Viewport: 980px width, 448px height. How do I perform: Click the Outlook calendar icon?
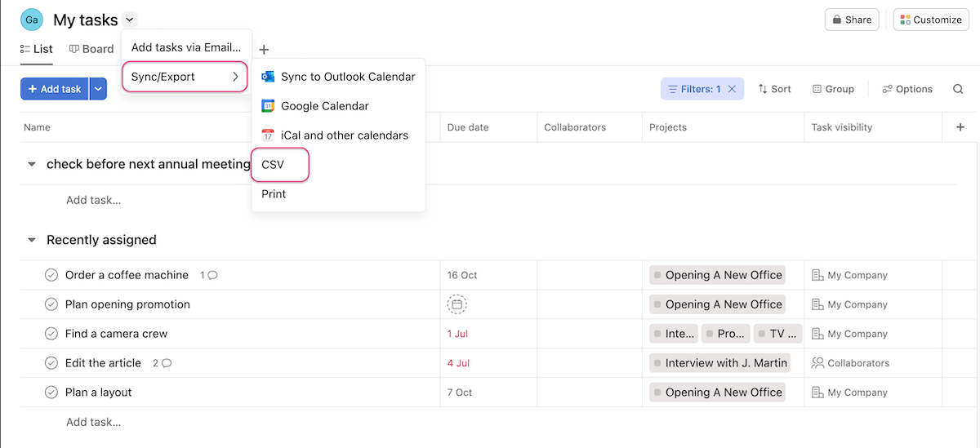click(268, 77)
